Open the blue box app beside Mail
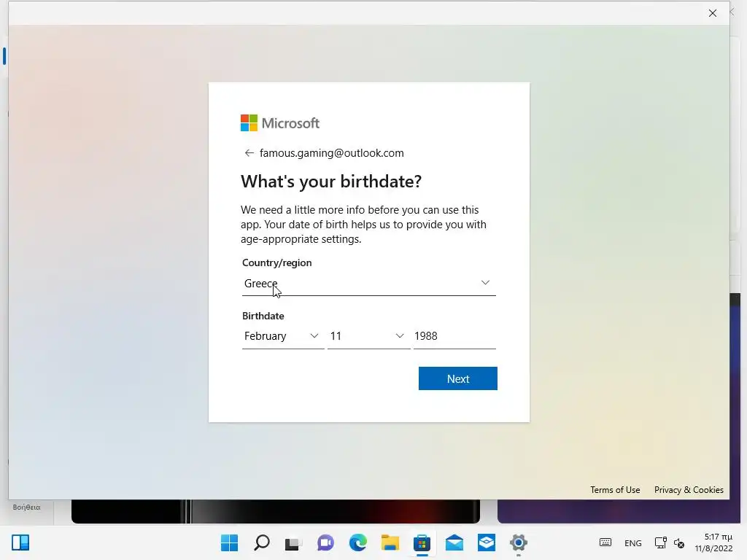 pyautogui.click(x=487, y=542)
